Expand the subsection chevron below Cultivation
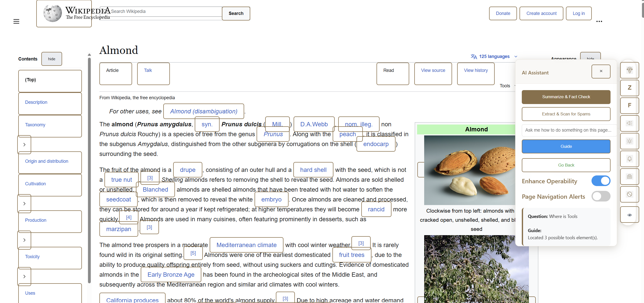Screen dimensions: 644x303 [x=24, y=204]
